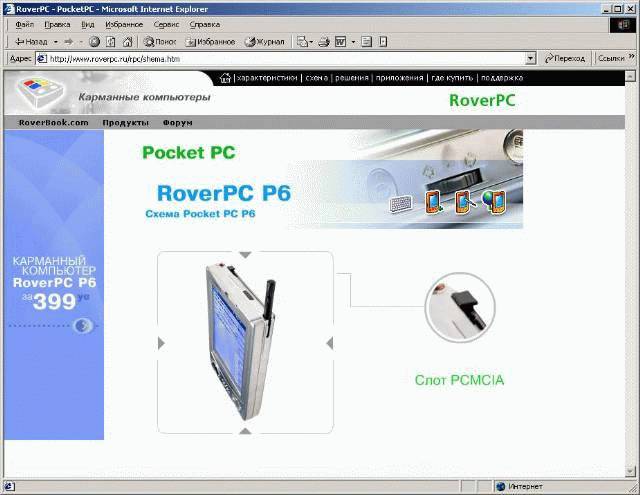This screenshot has width=640, height=495.
Task: Rotate device view with top arrow
Action: [245, 255]
